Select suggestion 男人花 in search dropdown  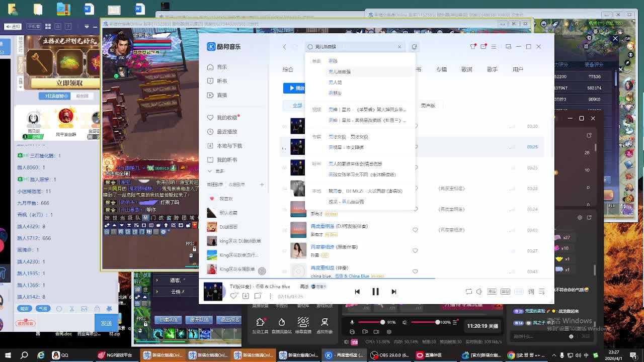(335, 82)
